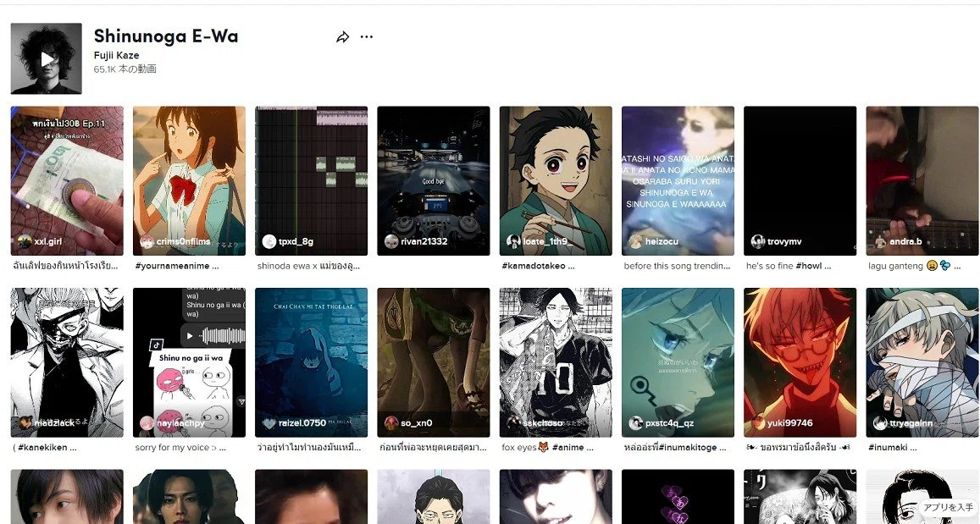Open the crims0nfilms anime video

pyautogui.click(x=190, y=180)
